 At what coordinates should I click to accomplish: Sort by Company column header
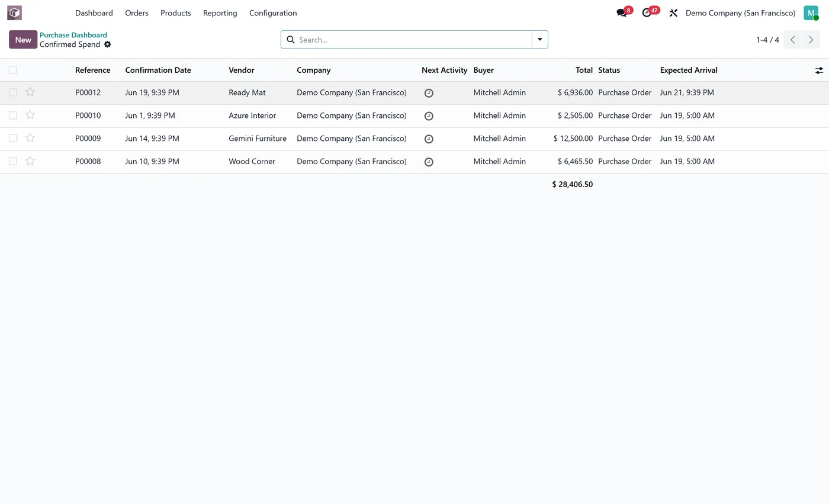tap(314, 70)
